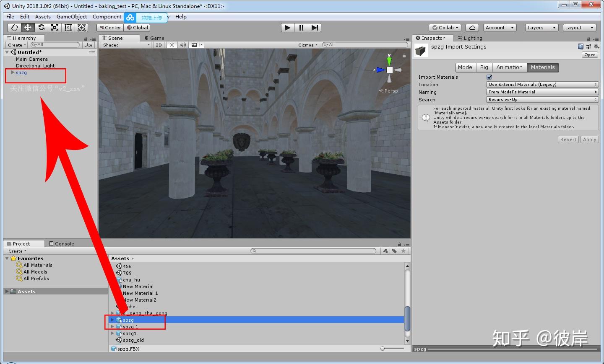Select the Move tool

(28, 28)
